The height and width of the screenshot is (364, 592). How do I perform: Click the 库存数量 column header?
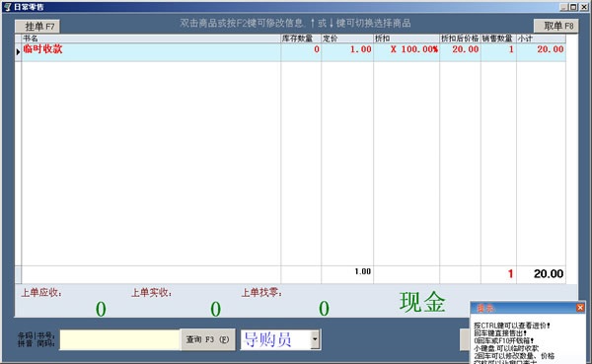point(301,38)
